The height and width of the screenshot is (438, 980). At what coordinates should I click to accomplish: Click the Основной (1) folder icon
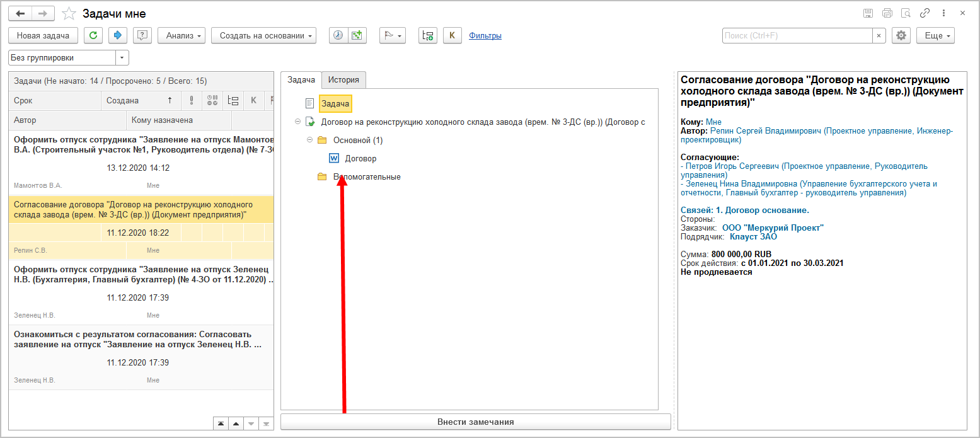[x=322, y=141]
